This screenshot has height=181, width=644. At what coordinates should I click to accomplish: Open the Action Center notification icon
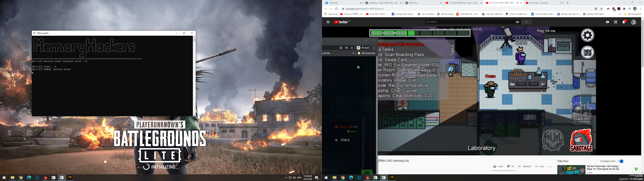pyautogui.click(x=317, y=178)
